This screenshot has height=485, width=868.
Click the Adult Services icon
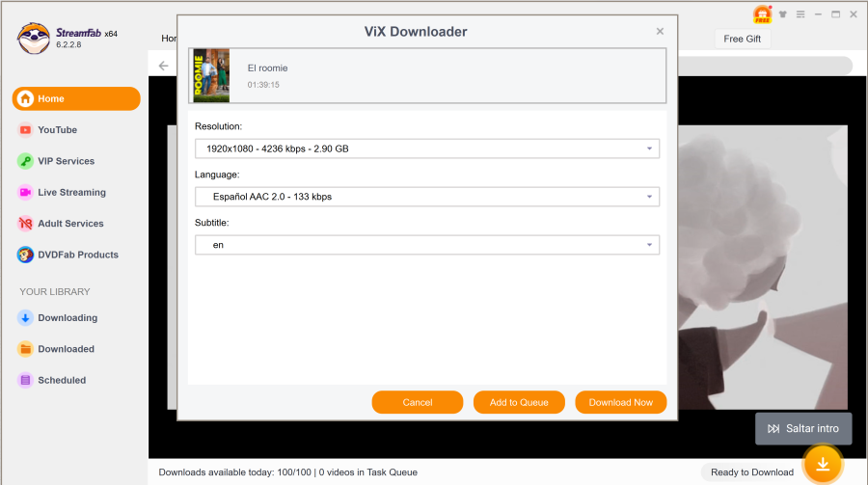pyautogui.click(x=25, y=224)
